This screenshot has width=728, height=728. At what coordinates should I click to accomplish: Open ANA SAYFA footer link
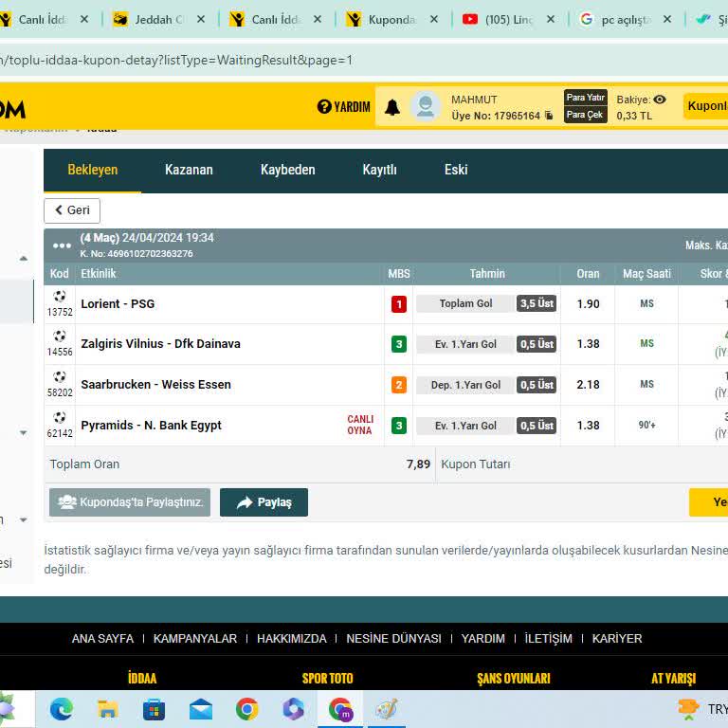102,639
